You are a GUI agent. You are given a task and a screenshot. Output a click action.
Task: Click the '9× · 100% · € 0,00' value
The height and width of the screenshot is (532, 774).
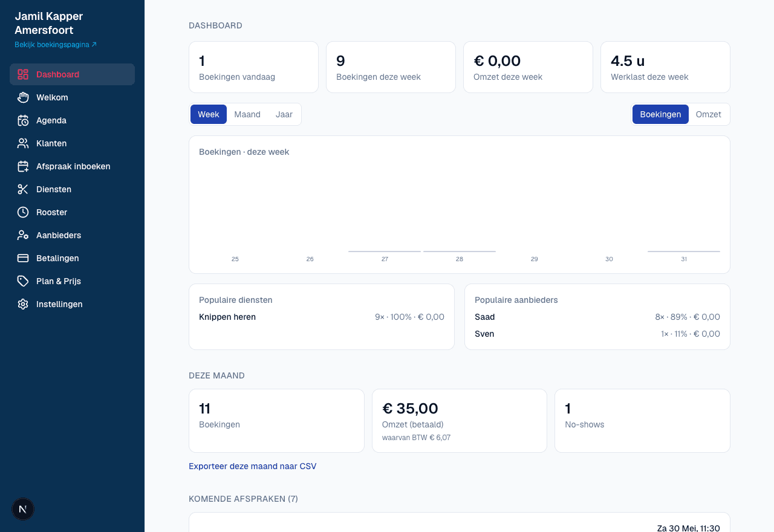click(409, 317)
